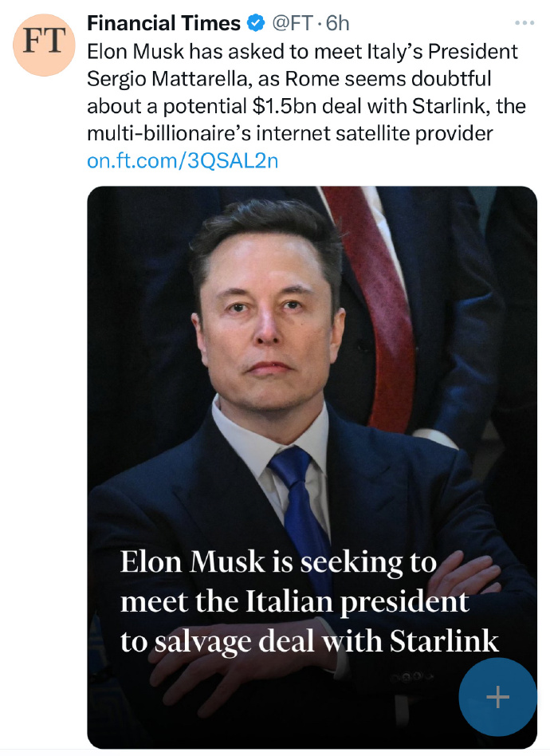The image size is (550, 756).
Task: Tap the floating plus compose button
Action: [497, 697]
